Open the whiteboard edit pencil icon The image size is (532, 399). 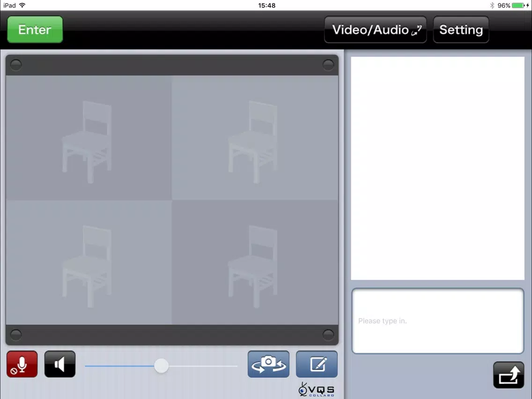point(317,364)
